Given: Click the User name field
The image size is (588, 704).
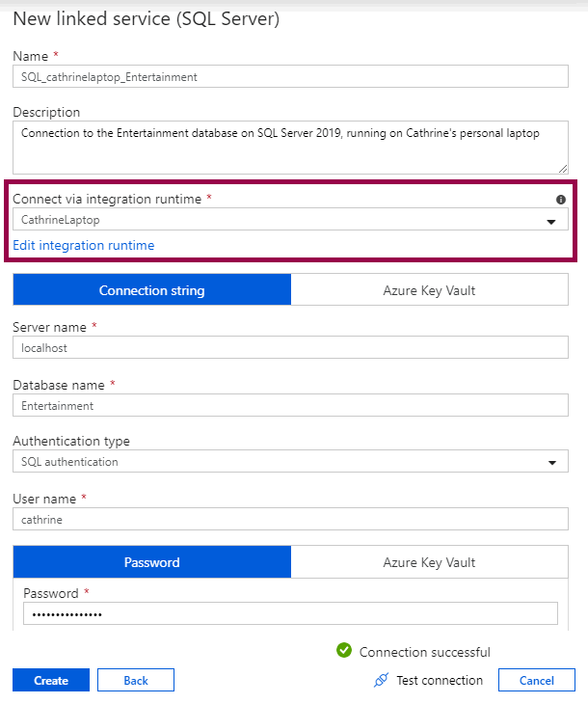Looking at the screenshot, I should (290, 520).
